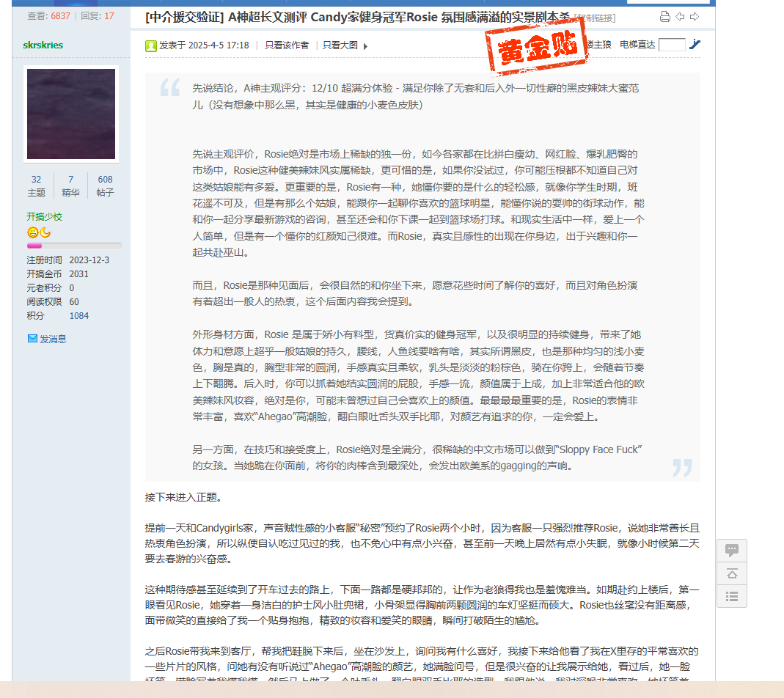View the author's 7 精华 digest posts

coord(70,185)
